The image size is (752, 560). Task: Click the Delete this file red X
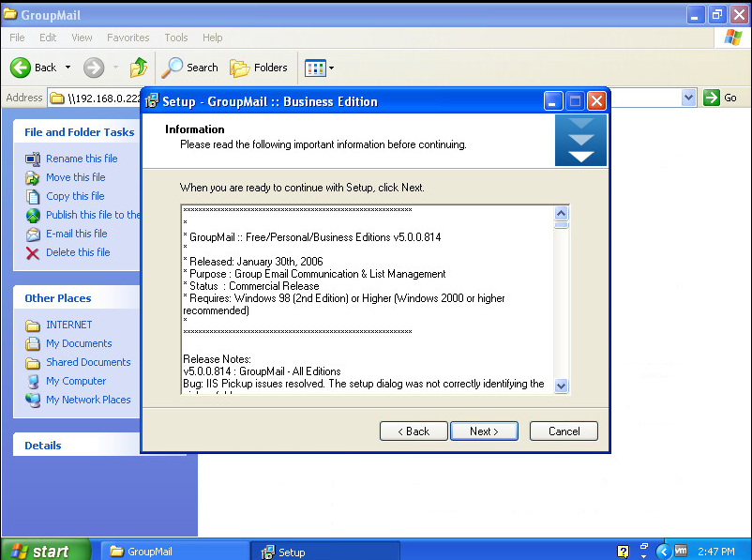[x=33, y=252]
